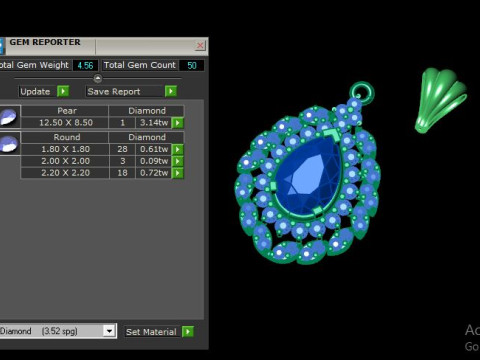Click the 3.14tw weight cell
Image resolution: width=480 pixels, height=360 pixels.
click(x=154, y=123)
